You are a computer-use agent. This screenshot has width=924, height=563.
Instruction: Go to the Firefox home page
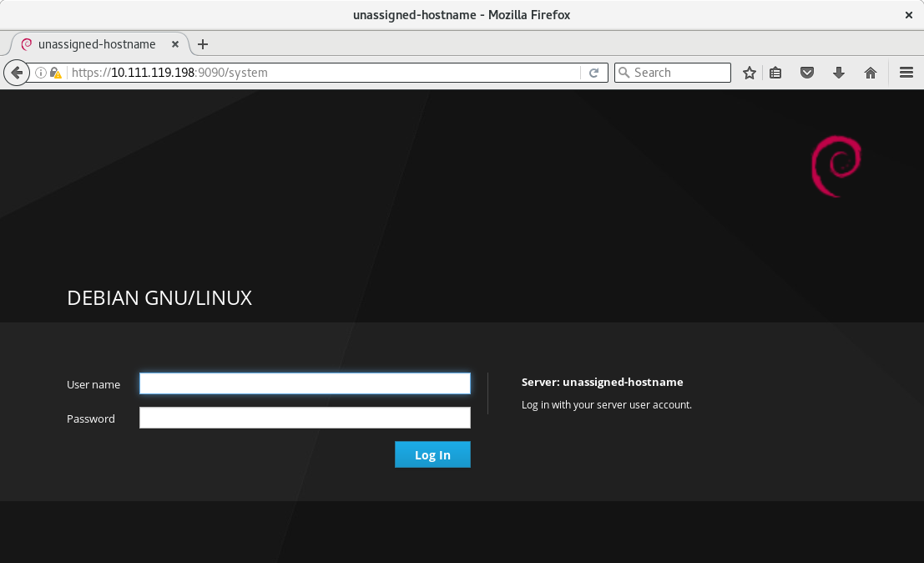point(871,73)
